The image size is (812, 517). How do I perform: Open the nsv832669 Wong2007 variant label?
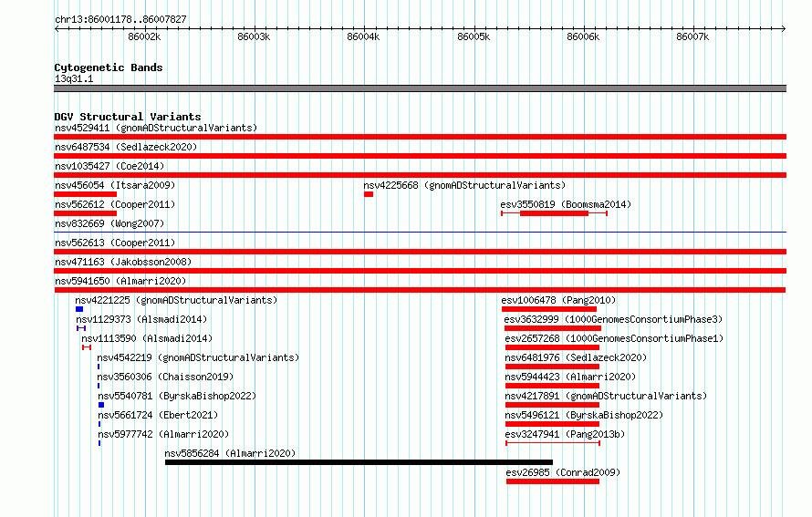pos(109,223)
